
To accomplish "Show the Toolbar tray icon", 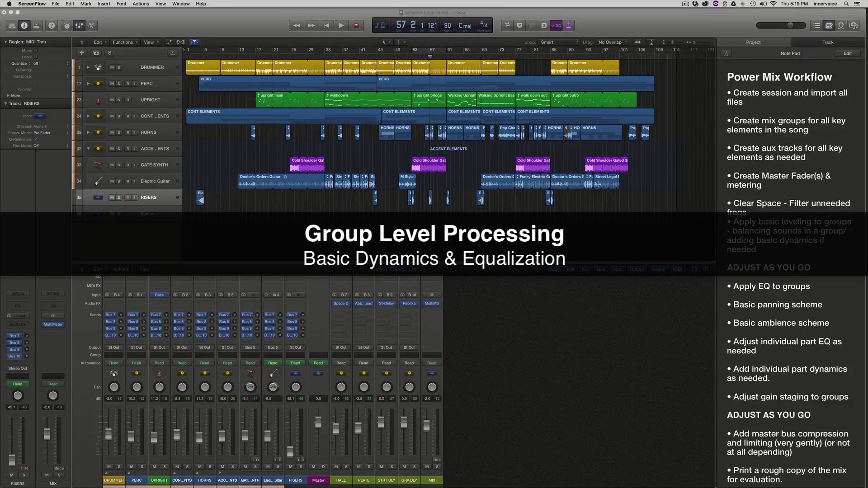I will pyautogui.click(x=37, y=26).
